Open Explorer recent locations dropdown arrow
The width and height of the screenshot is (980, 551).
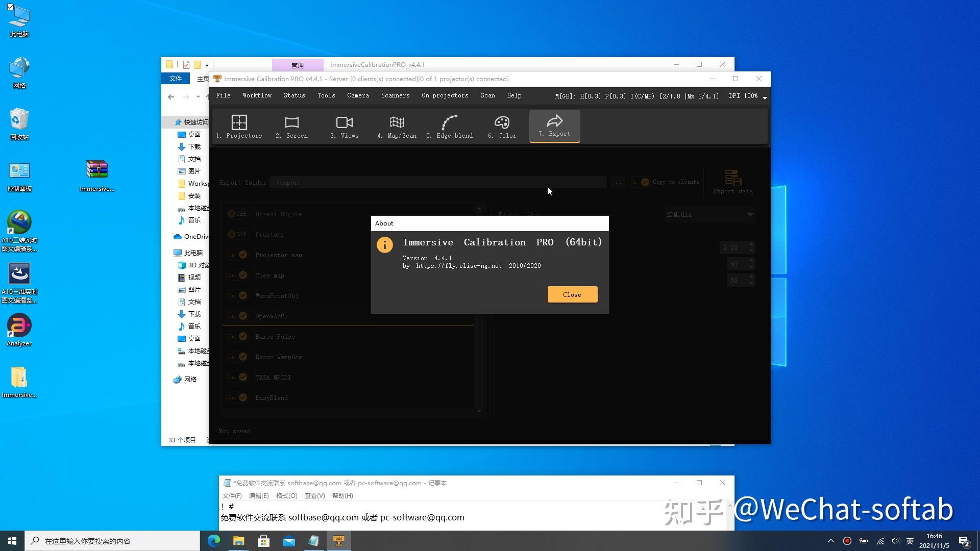coord(198,97)
